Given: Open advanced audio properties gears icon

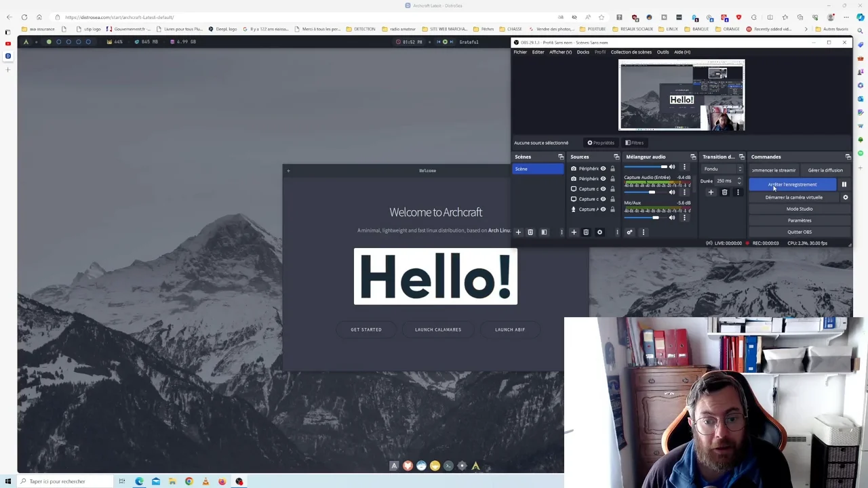Looking at the screenshot, I should (629, 232).
